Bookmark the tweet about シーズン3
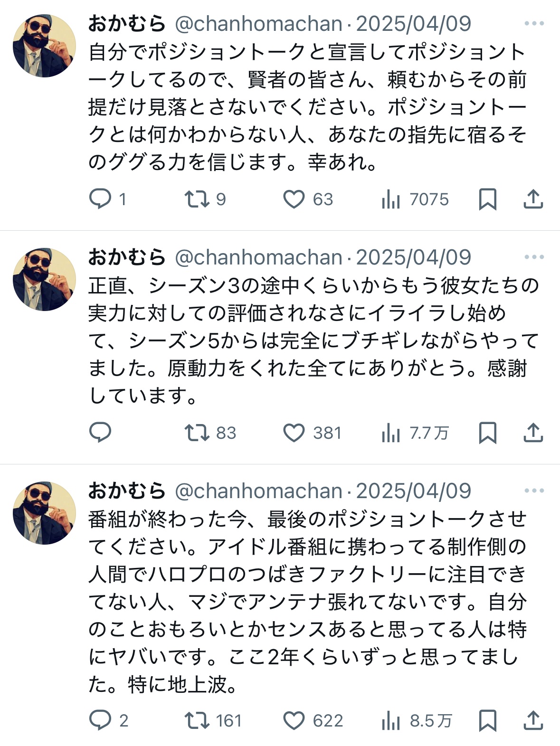Screen dimensions: 560x746 pyautogui.click(x=487, y=433)
